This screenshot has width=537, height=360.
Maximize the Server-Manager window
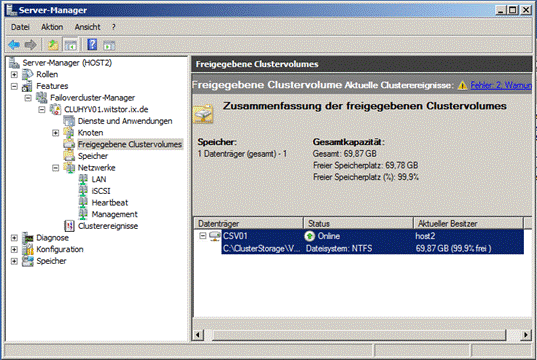click(x=513, y=10)
